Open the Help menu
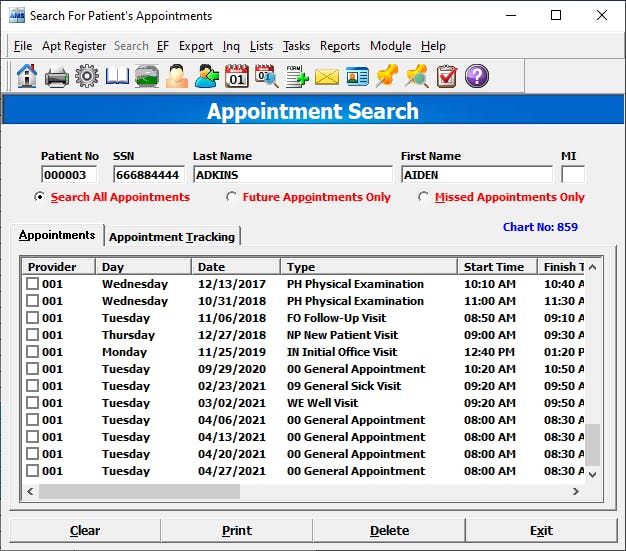 433,46
